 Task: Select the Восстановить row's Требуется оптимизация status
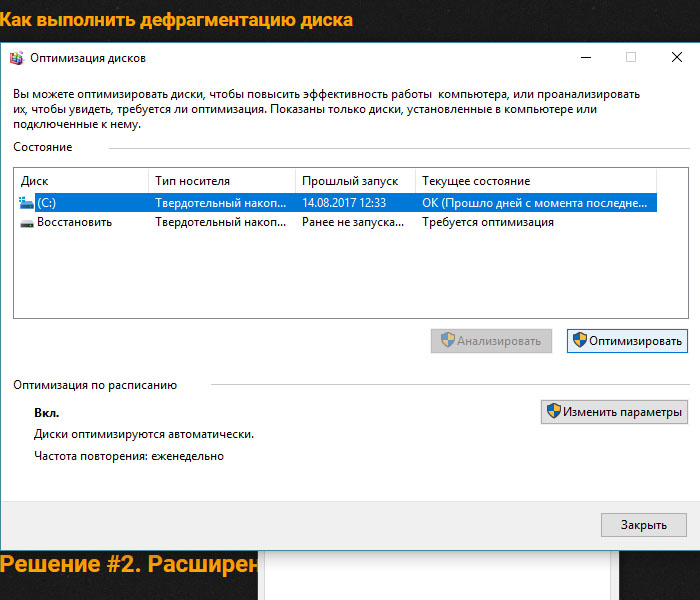(x=488, y=222)
